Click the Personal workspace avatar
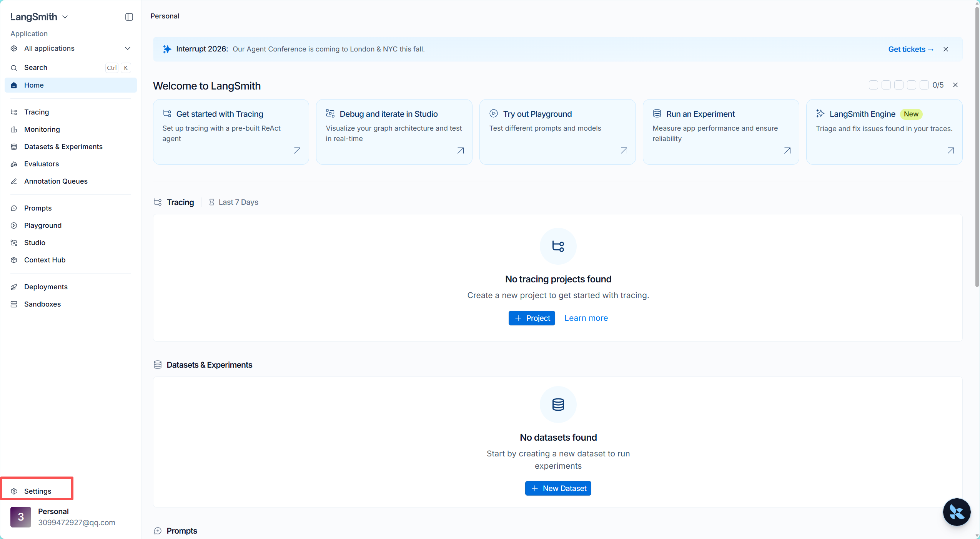 tap(21, 517)
